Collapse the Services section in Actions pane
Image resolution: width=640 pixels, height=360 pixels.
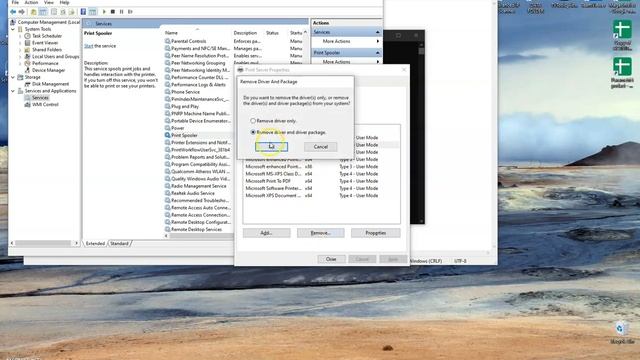(378, 32)
